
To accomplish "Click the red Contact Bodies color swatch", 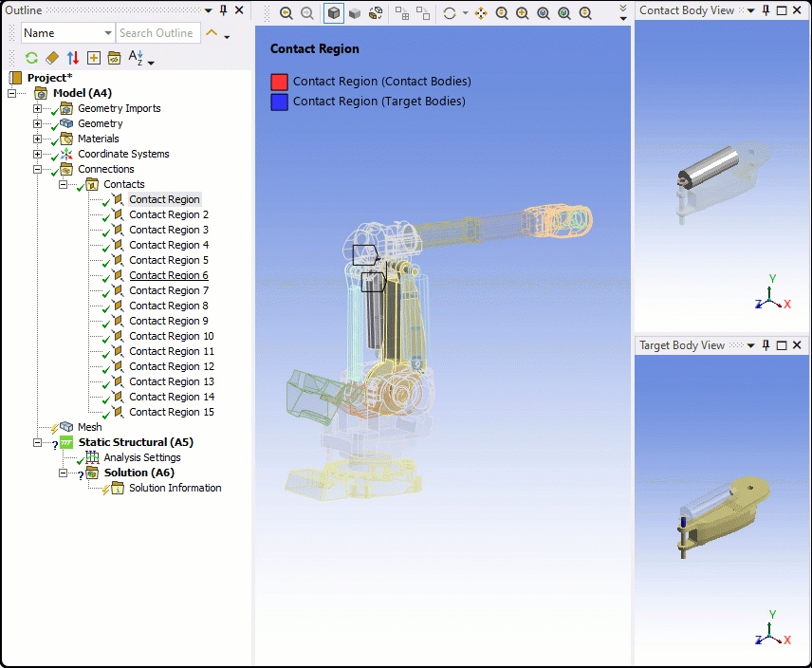I will click(279, 82).
